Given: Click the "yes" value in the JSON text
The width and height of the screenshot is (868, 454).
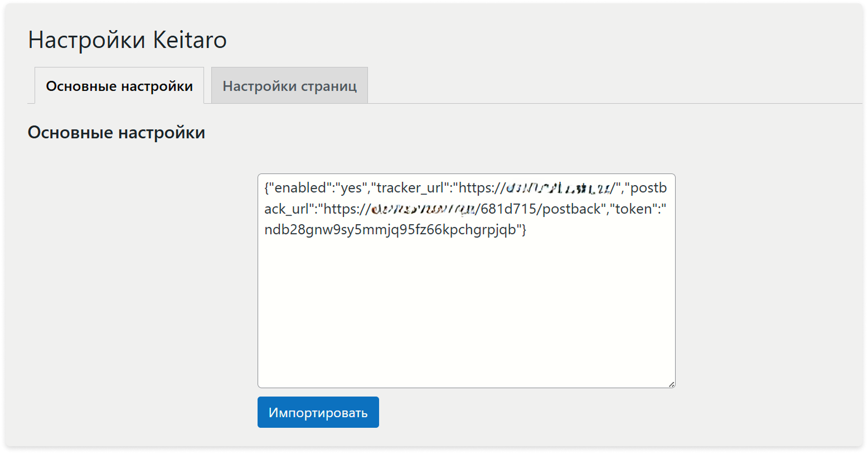Looking at the screenshot, I should coord(351,188).
